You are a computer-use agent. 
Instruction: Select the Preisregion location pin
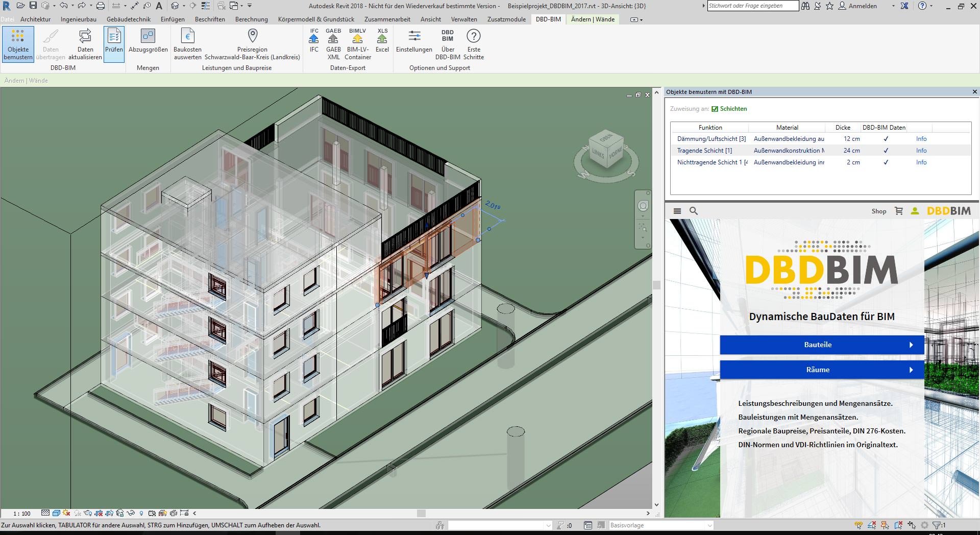(252, 36)
